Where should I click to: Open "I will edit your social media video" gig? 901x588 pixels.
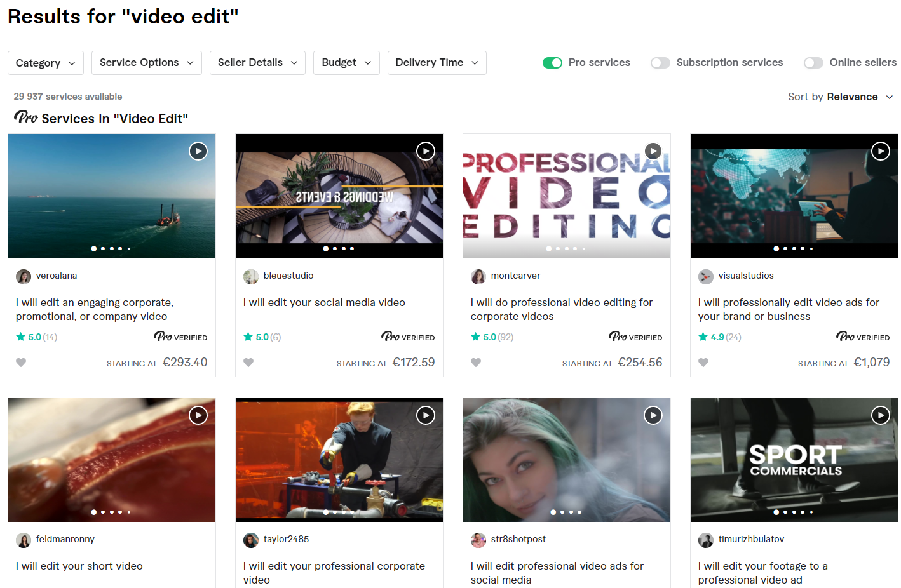(x=324, y=303)
